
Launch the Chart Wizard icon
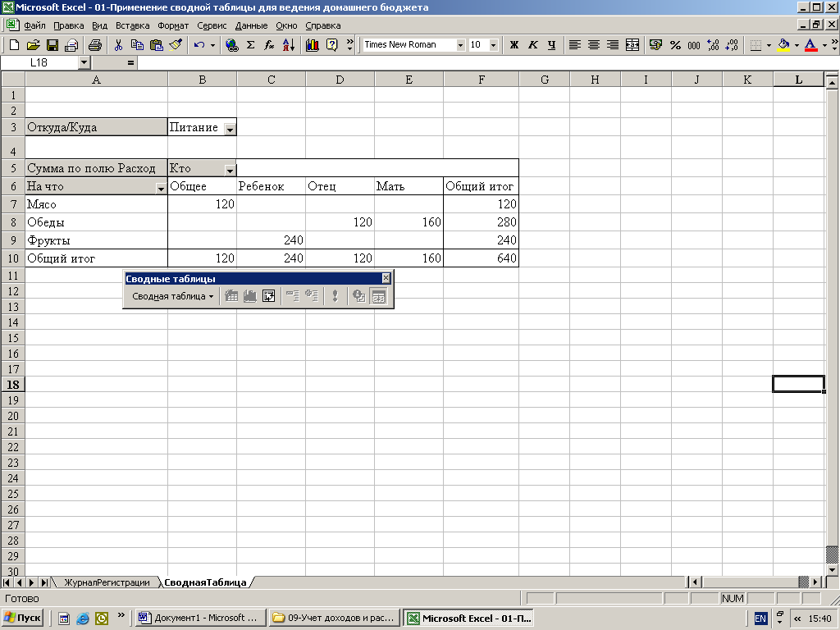point(313,45)
